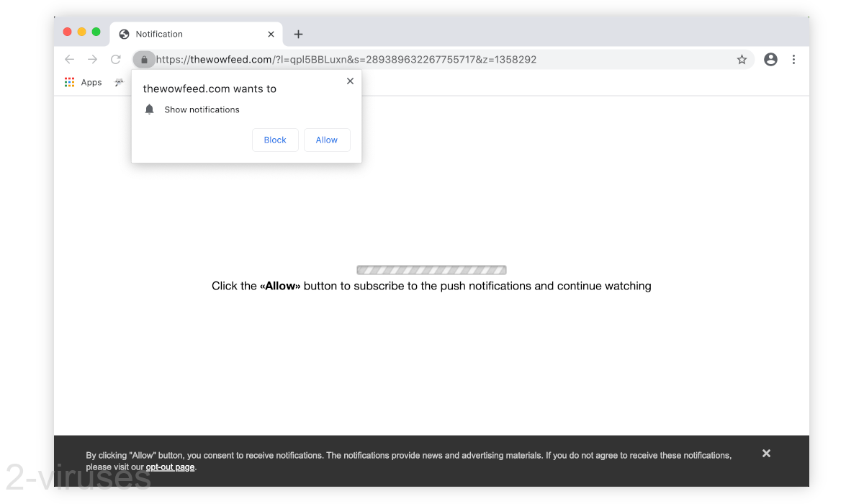
Task: Select the Notification browser tab
Action: coord(180,34)
